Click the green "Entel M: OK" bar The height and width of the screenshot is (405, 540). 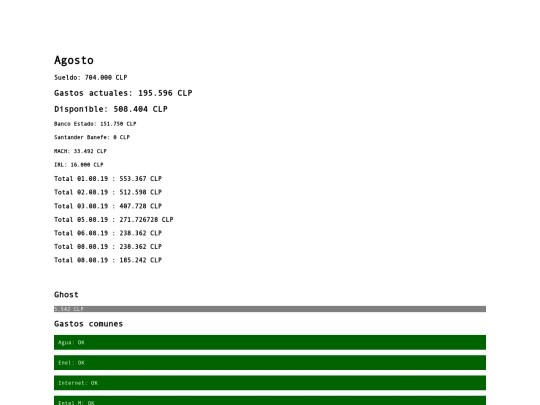(x=270, y=401)
